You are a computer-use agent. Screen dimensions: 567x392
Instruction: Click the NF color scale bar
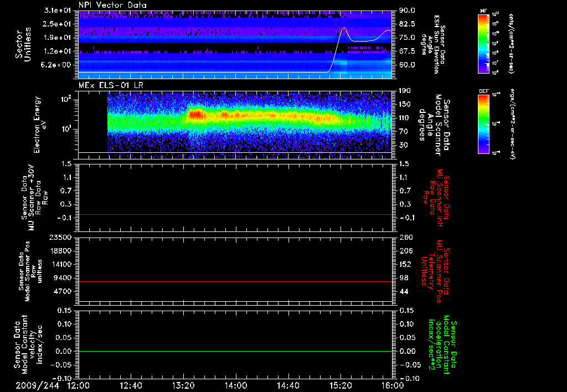pos(482,44)
